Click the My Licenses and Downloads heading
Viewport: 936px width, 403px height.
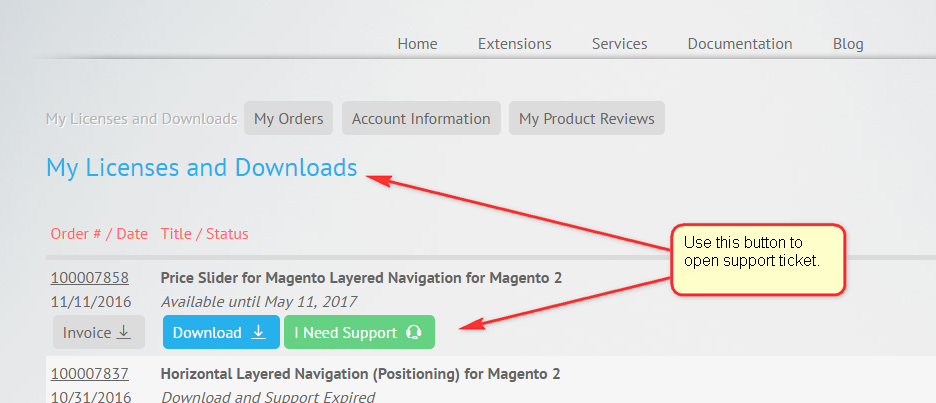click(x=202, y=168)
